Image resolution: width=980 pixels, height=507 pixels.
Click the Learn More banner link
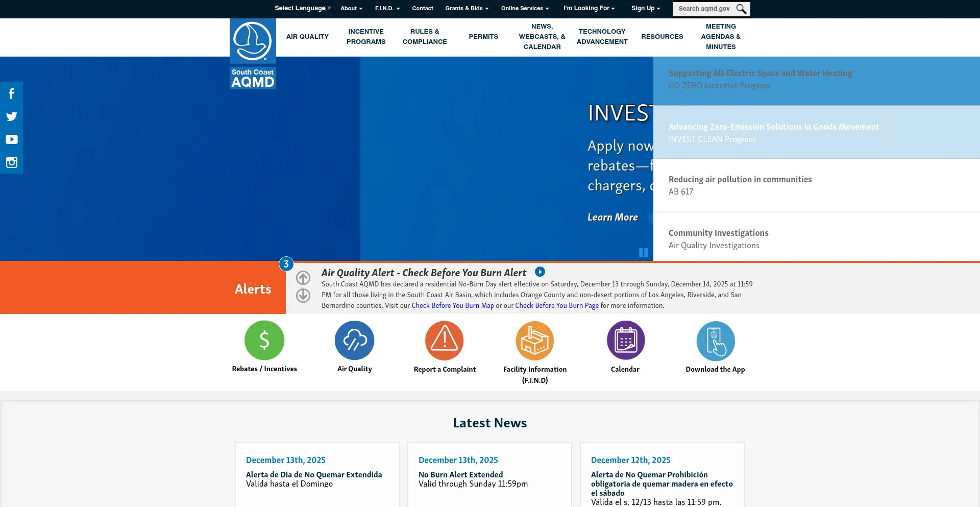pos(612,217)
